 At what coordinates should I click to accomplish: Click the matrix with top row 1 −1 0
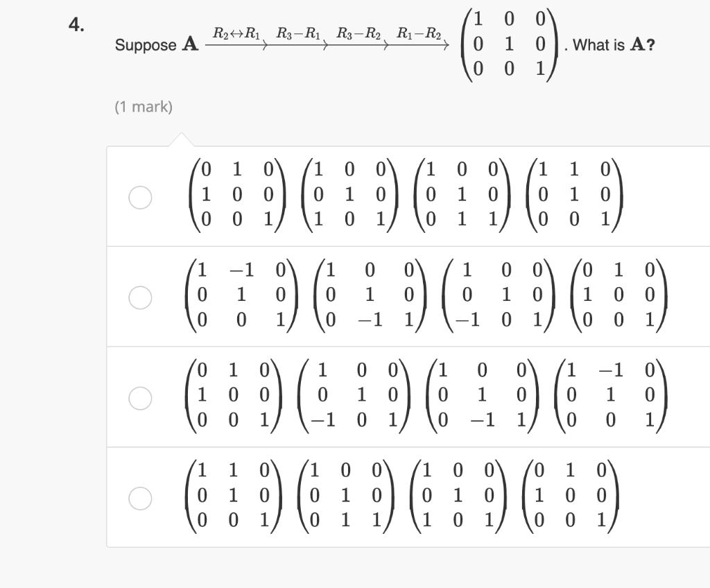click(x=243, y=295)
